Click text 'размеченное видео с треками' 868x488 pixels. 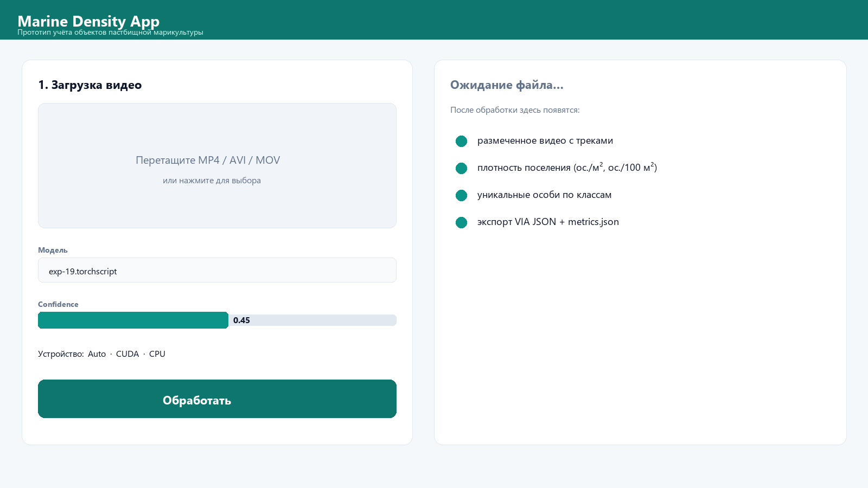(545, 140)
